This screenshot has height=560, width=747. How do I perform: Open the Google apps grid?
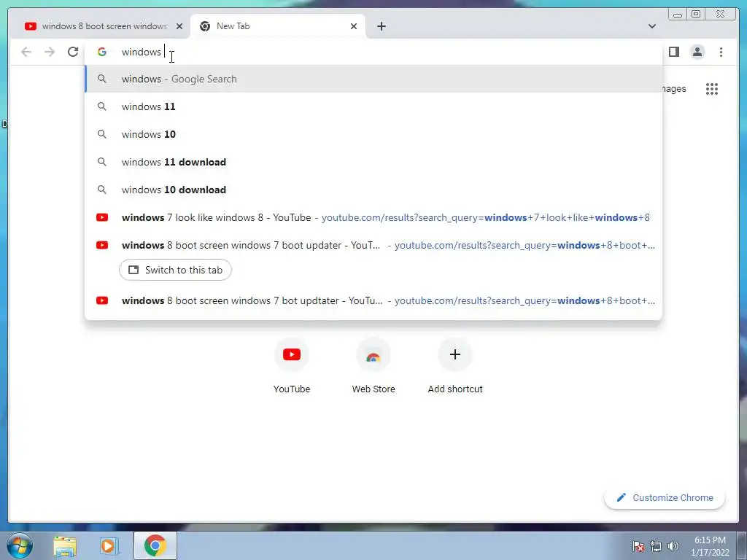coord(712,88)
